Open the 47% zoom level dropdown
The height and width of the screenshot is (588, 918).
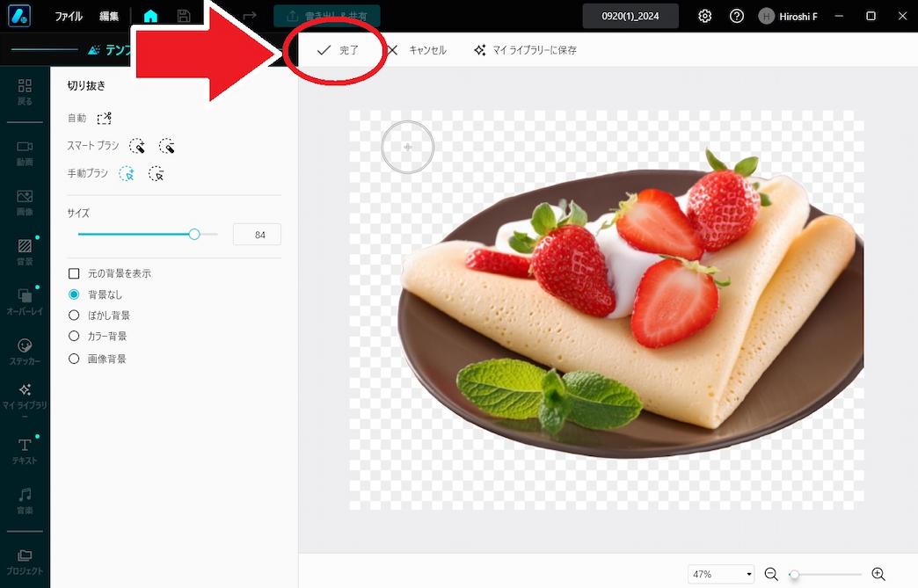pos(721,574)
